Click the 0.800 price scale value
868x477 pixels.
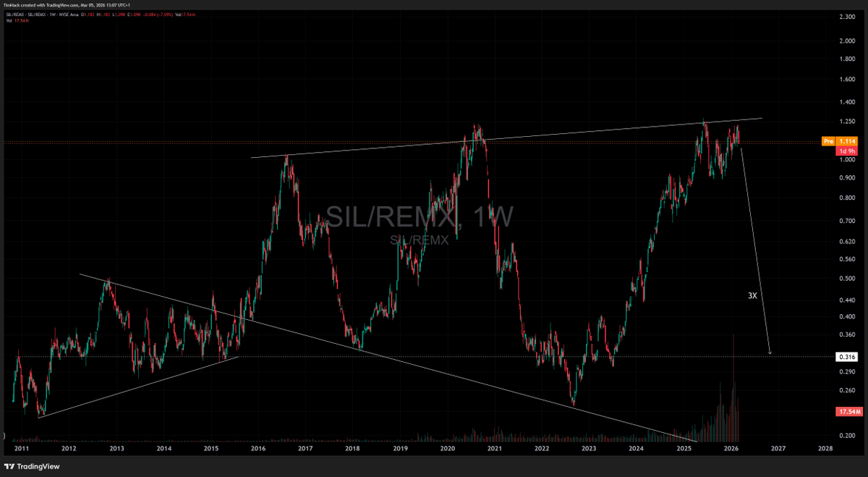click(847, 198)
